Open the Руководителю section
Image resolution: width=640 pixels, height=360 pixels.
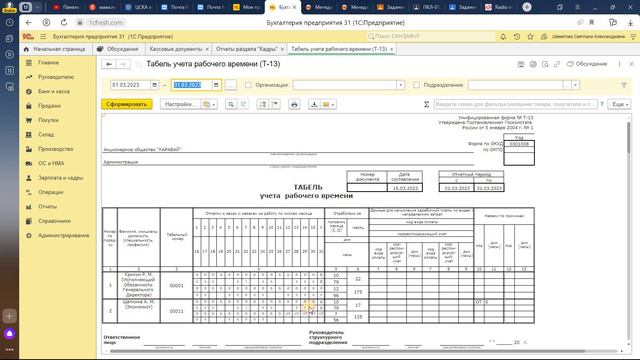point(56,77)
